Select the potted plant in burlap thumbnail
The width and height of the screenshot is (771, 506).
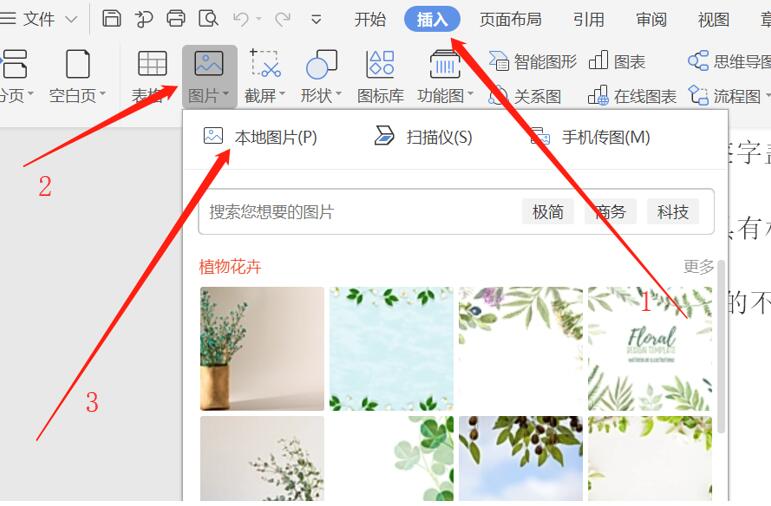[262, 349]
